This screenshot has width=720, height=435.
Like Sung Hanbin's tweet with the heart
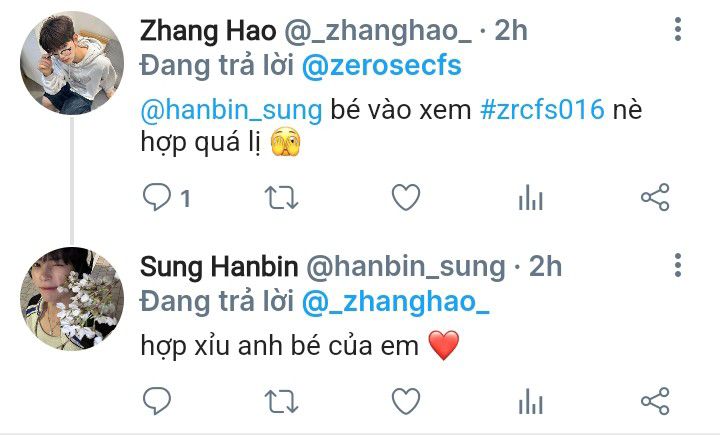406,401
